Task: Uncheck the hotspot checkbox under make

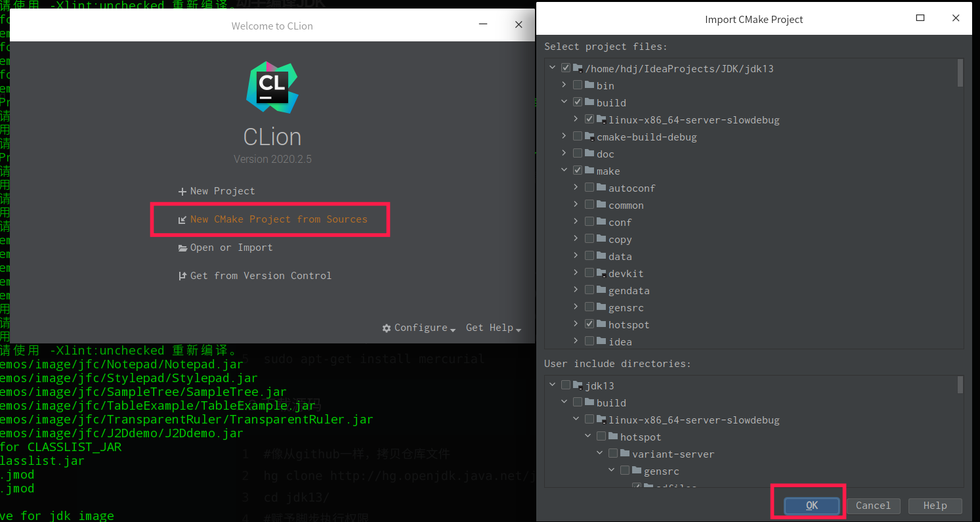Action: click(589, 324)
